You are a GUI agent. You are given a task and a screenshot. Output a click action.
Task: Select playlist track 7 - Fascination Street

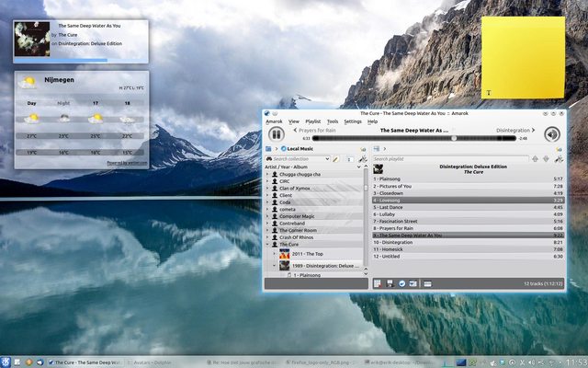point(468,221)
